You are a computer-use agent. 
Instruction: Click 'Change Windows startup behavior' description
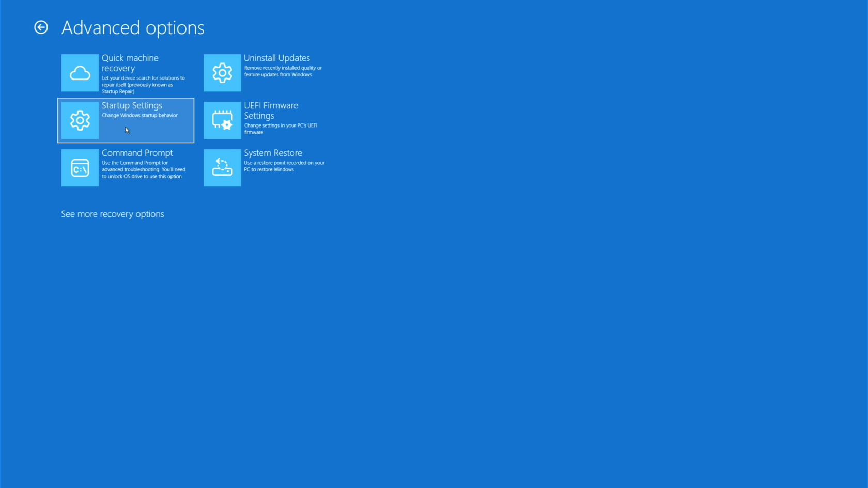139,115
